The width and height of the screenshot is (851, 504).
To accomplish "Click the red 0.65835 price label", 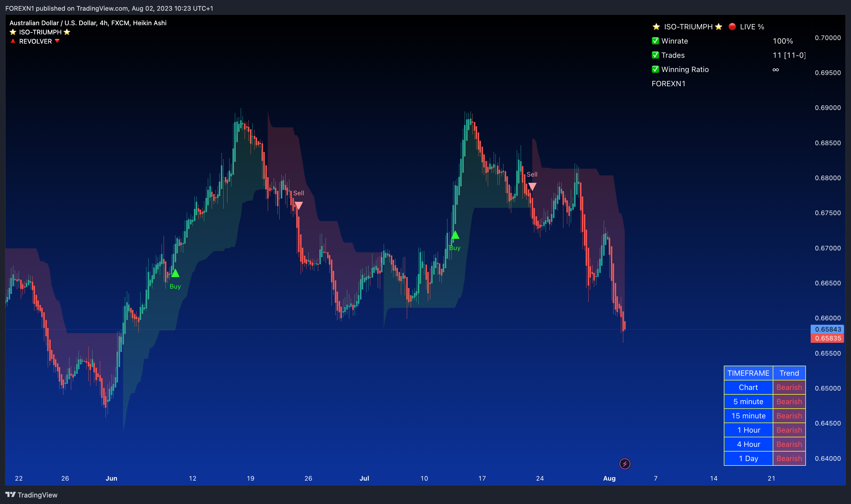I will [828, 338].
